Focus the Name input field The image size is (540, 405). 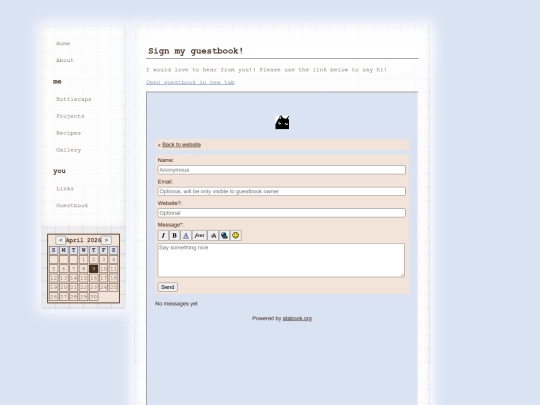point(282,170)
